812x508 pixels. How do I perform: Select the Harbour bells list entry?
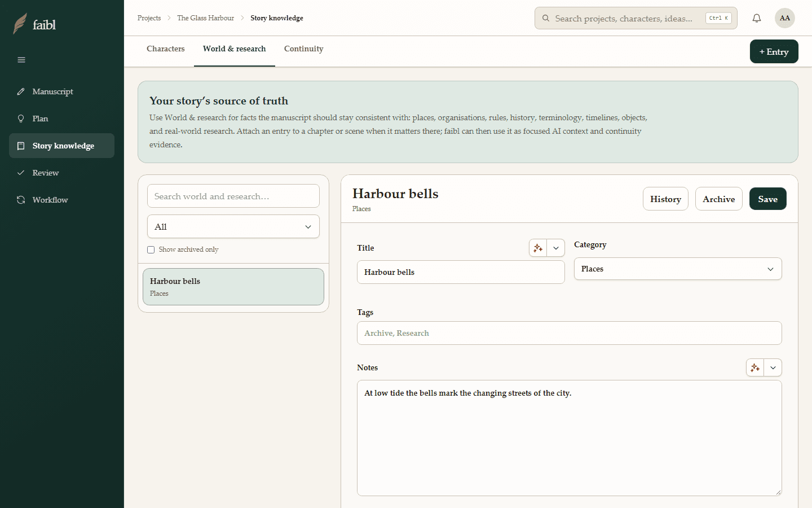point(233,287)
